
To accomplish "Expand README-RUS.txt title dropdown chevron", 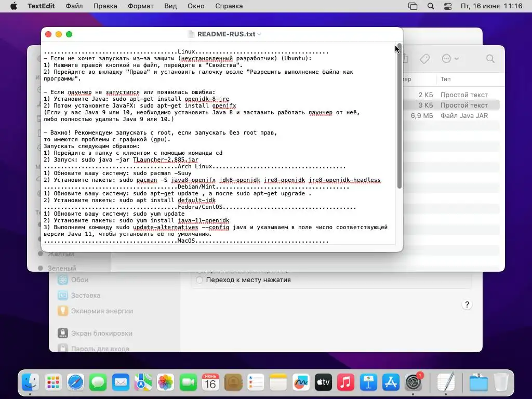I will pyautogui.click(x=259, y=34).
